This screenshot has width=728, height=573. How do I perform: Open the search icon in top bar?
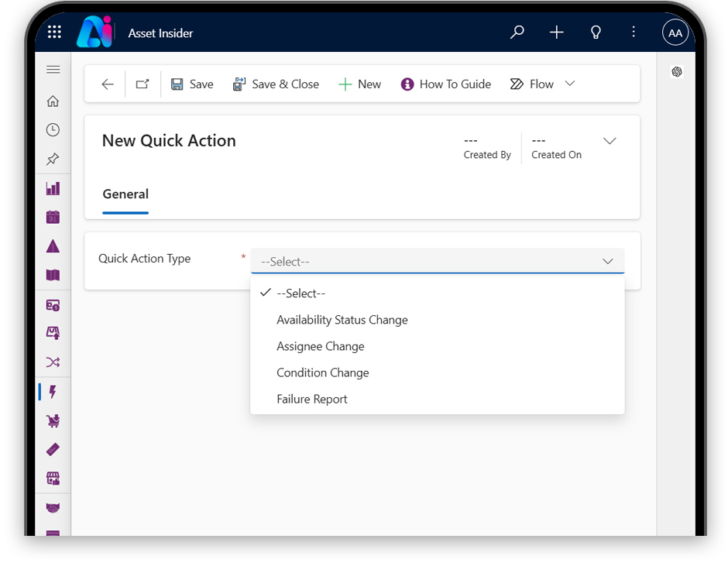click(516, 32)
